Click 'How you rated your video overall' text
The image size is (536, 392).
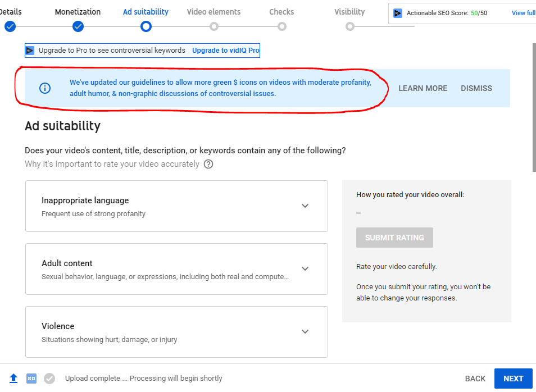(410, 195)
